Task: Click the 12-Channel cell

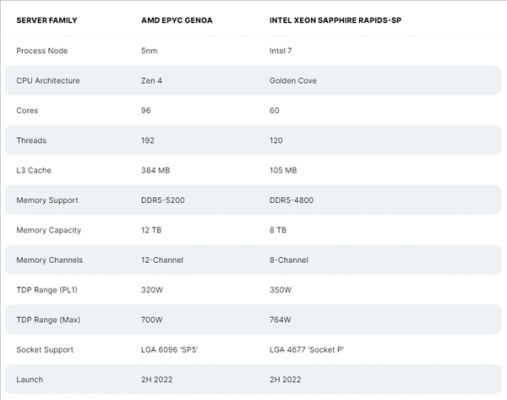Action: tap(162, 260)
